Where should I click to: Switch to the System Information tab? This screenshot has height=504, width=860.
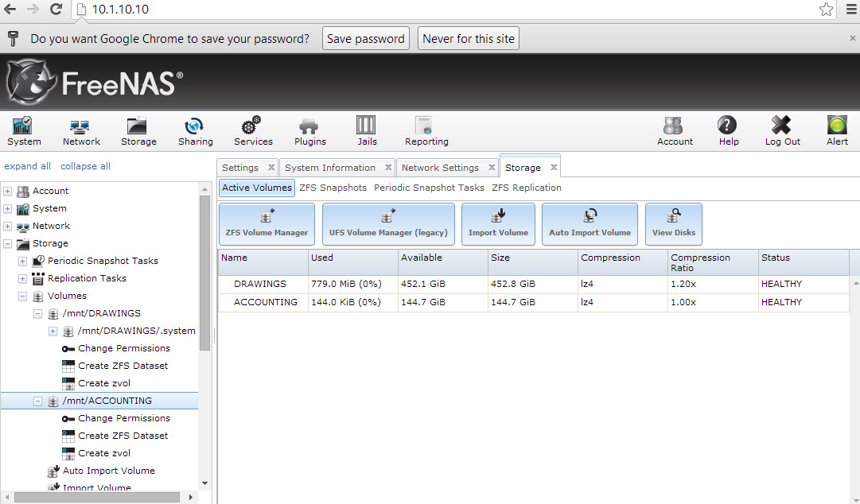[329, 168]
